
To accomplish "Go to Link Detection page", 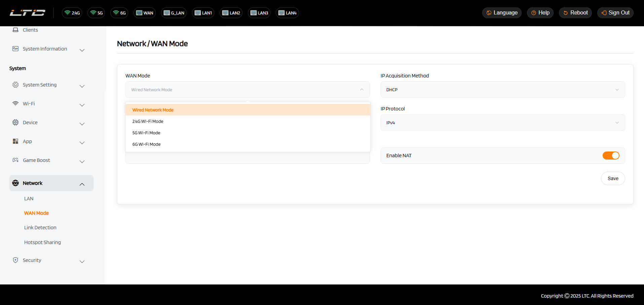I will coord(40,228).
